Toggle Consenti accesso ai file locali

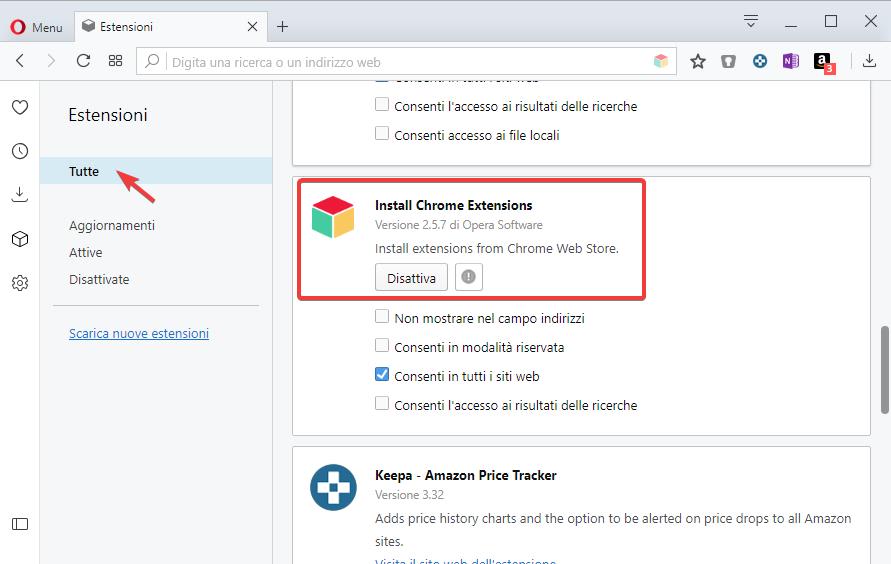point(382,133)
